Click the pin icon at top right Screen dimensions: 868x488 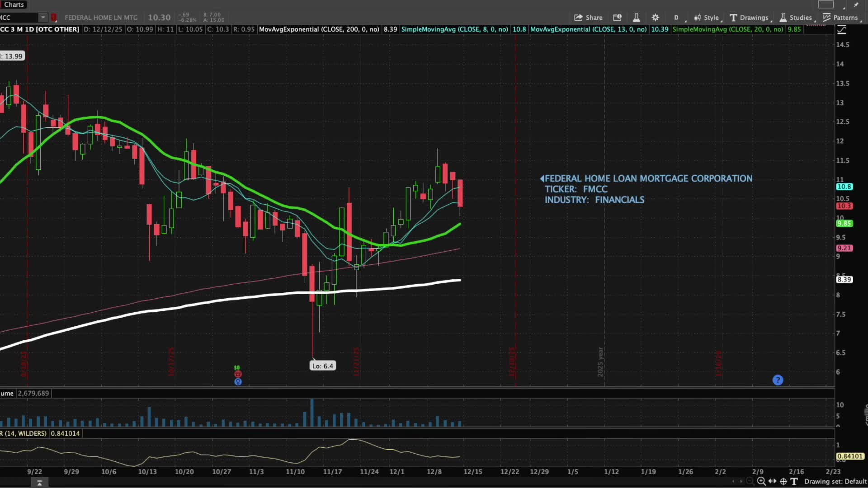[856, 5]
